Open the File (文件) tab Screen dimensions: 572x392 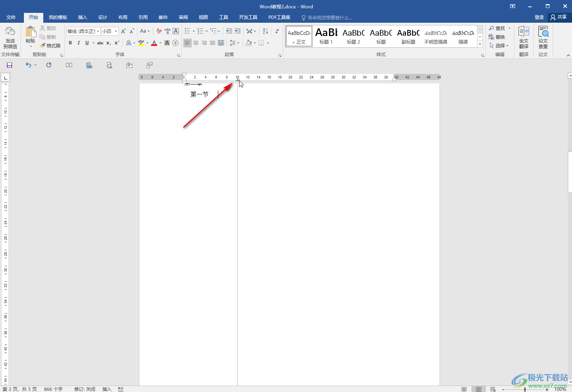pos(11,17)
